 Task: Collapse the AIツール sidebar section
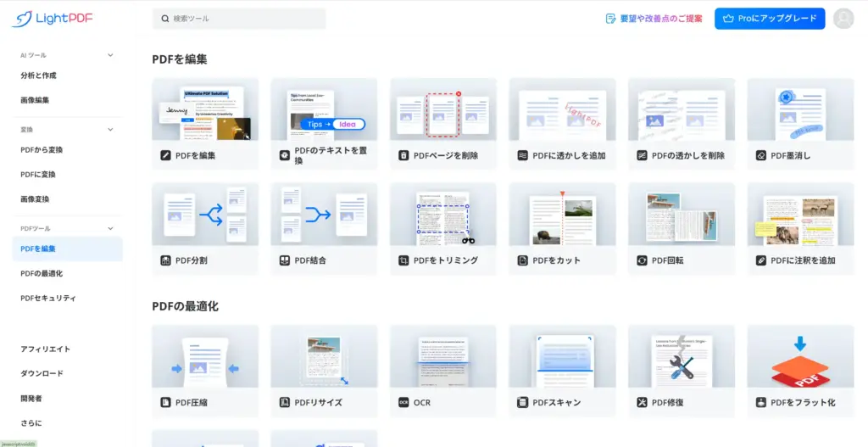pyautogui.click(x=110, y=55)
